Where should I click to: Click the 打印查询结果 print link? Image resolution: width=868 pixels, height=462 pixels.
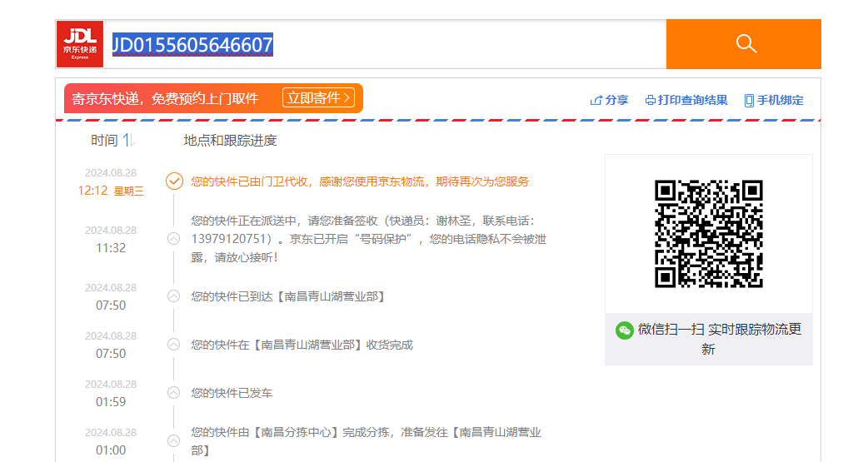tap(692, 100)
